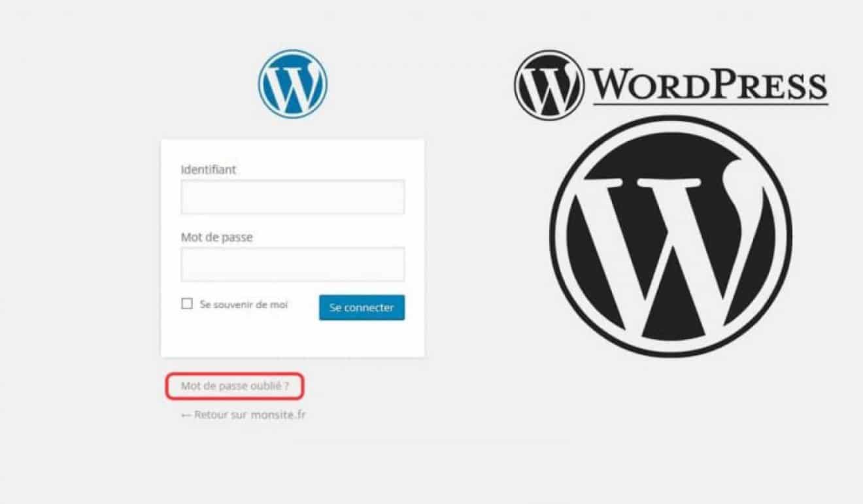Click the WordPress wordmark text
Image resolution: width=863 pixels, height=504 pixels.
(709, 84)
